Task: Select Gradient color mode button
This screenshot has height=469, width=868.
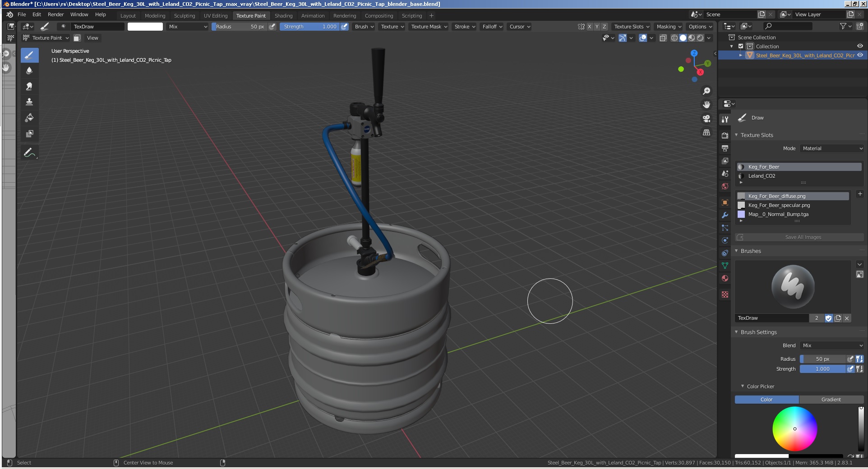Action: coord(831,400)
